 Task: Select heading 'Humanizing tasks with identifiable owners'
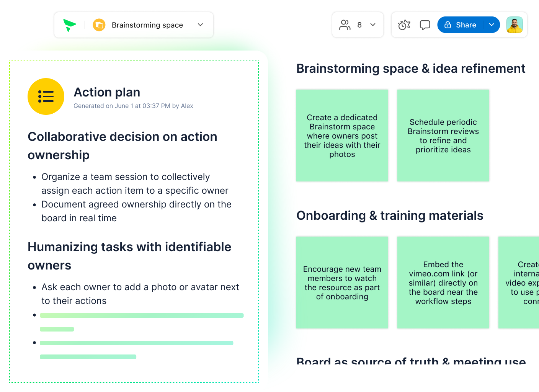[129, 256]
